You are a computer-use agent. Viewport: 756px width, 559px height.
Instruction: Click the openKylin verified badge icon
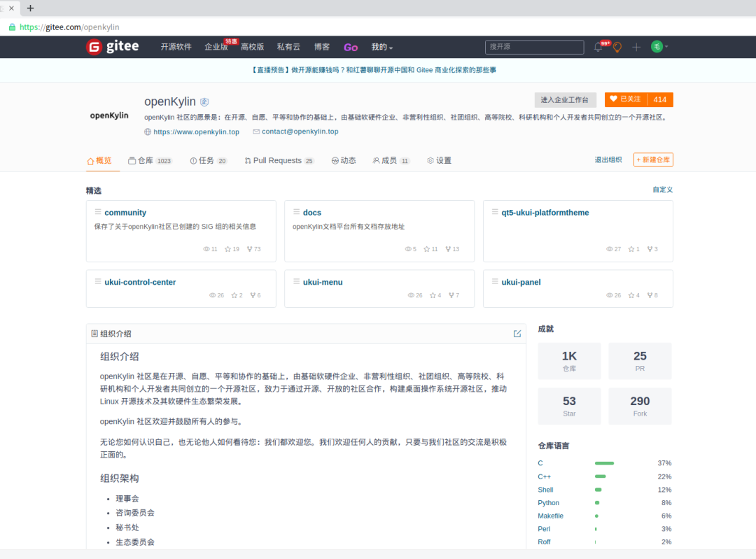(204, 101)
